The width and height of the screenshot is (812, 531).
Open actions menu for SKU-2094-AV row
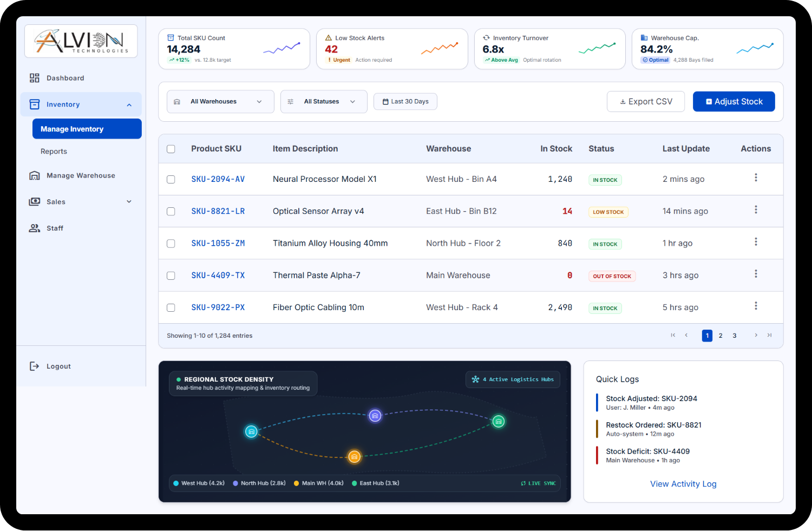(756, 178)
